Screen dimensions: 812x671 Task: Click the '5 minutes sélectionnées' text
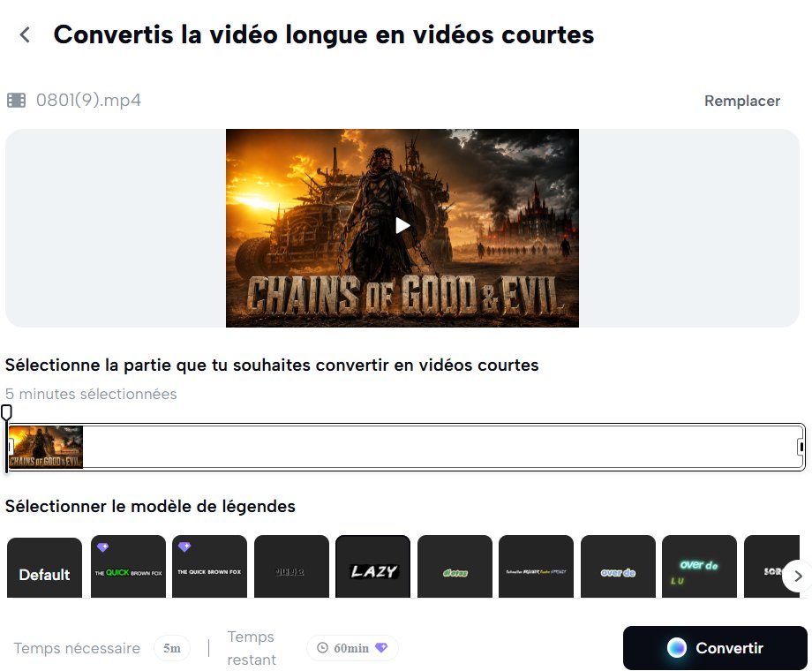tap(91, 394)
